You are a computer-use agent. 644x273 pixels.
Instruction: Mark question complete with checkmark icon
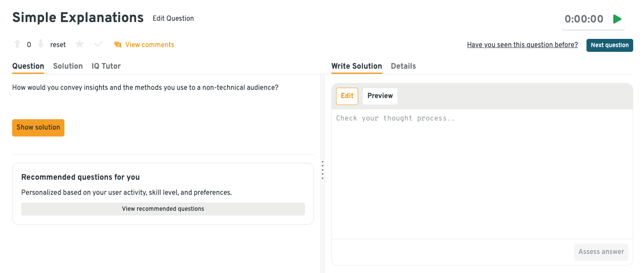click(99, 44)
